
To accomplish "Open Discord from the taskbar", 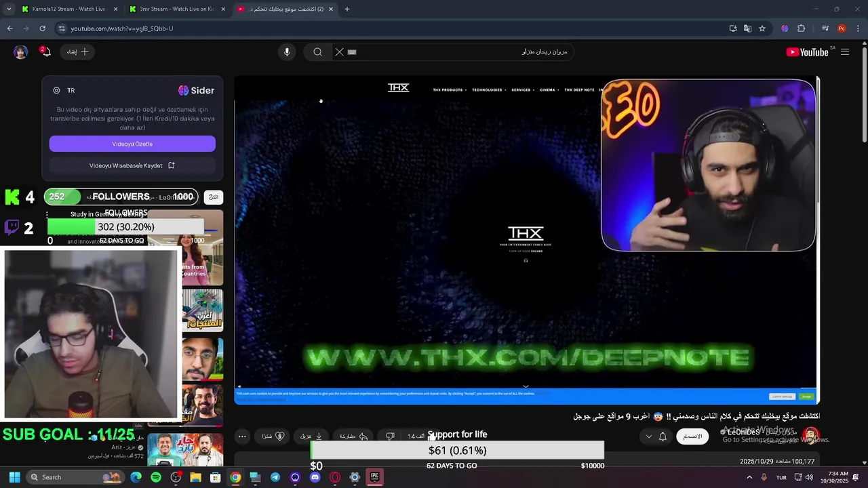I will (x=315, y=477).
